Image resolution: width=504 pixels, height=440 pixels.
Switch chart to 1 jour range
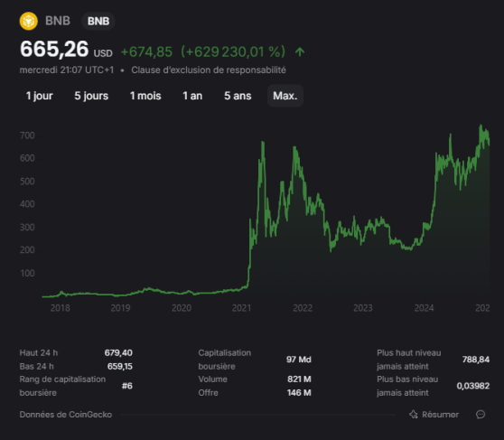(x=39, y=96)
